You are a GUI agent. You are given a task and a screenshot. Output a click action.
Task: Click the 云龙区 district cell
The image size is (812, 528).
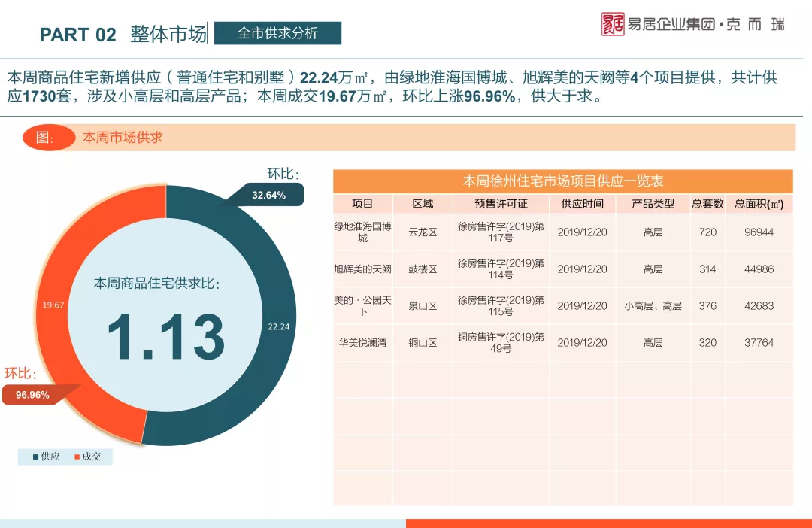pos(423,232)
